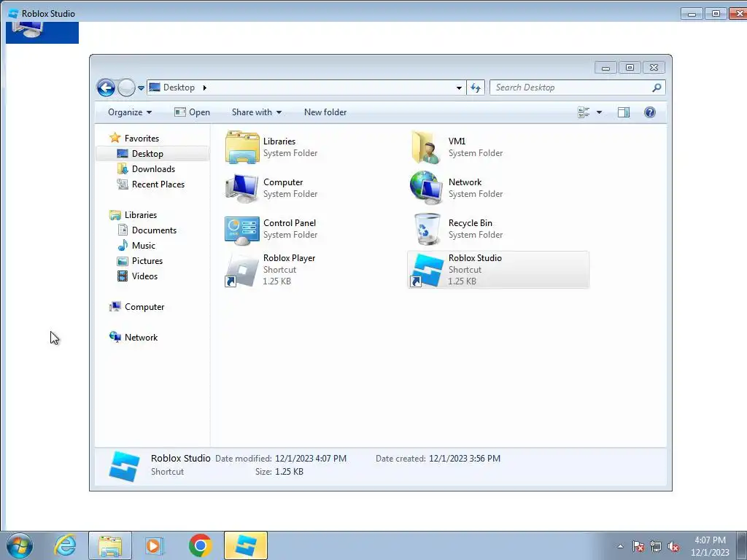This screenshot has width=747, height=560.
Task: Maximize the Explorer file dialog
Action: coord(630,68)
